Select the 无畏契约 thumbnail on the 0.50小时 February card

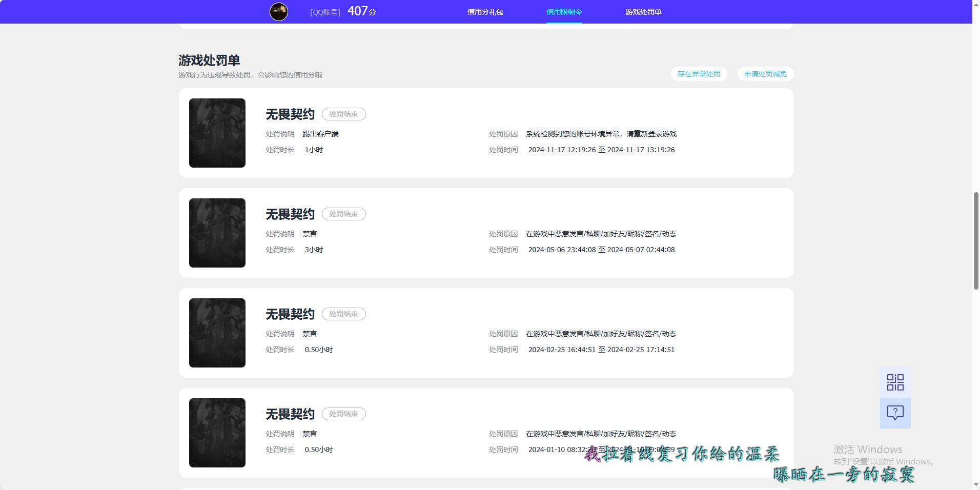tap(217, 333)
